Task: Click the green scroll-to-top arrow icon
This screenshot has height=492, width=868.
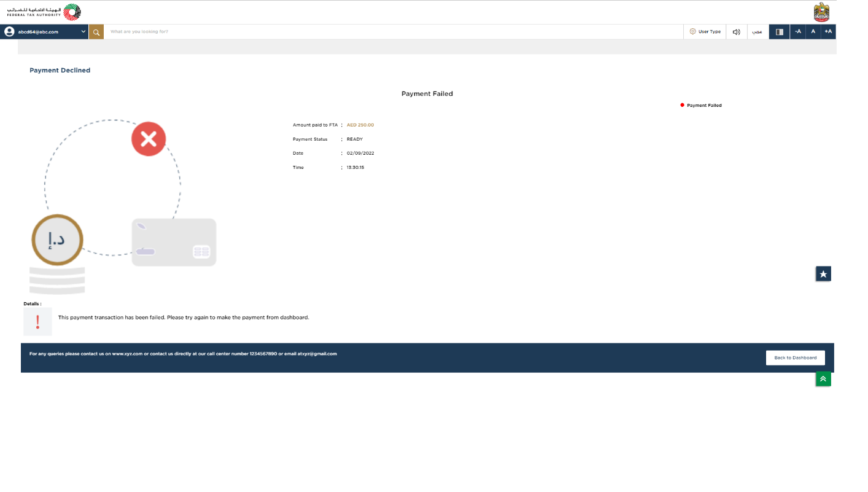Action: [823, 379]
